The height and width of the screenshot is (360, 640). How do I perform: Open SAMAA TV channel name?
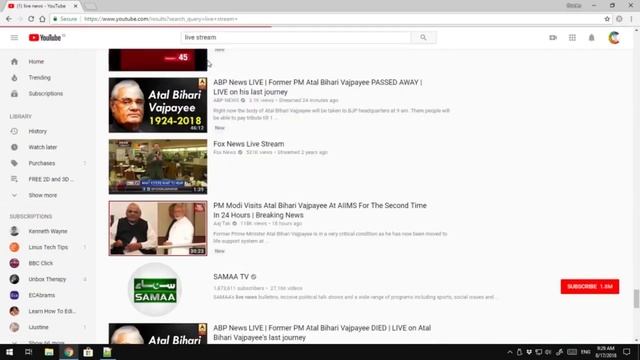(231, 277)
